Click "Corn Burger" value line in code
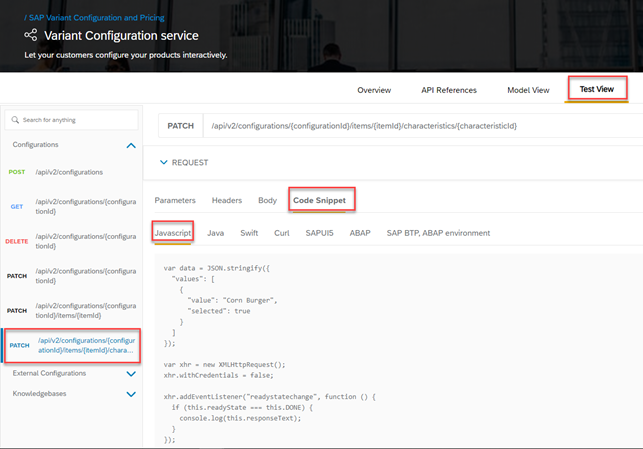 click(x=233, y=301)
